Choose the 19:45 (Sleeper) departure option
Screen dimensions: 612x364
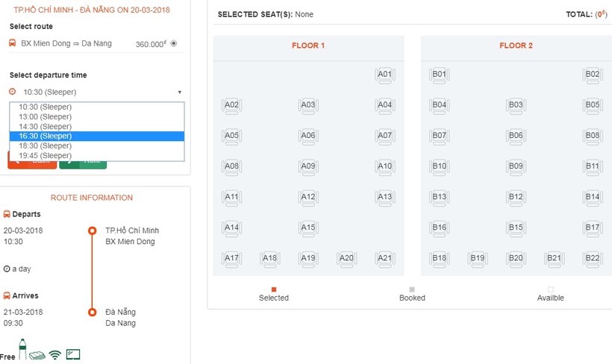tap(45, 156)
